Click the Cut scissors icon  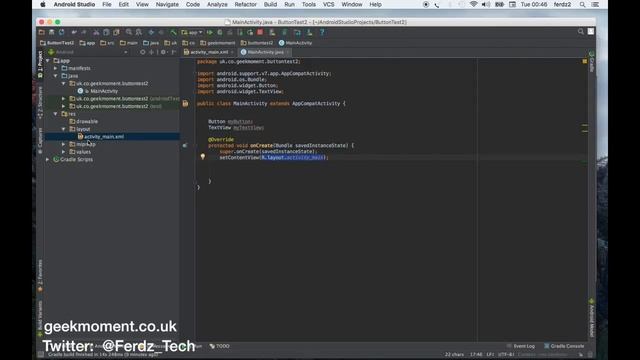[x=96, y=32]
